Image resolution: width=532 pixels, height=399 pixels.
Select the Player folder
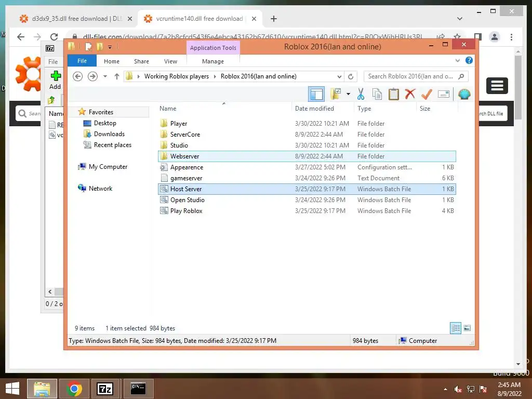(307, 124)
